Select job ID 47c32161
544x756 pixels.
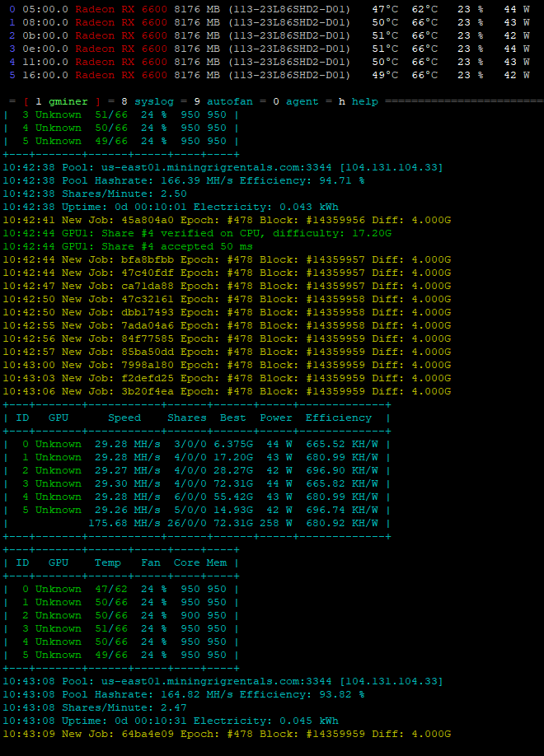[148, 299]
